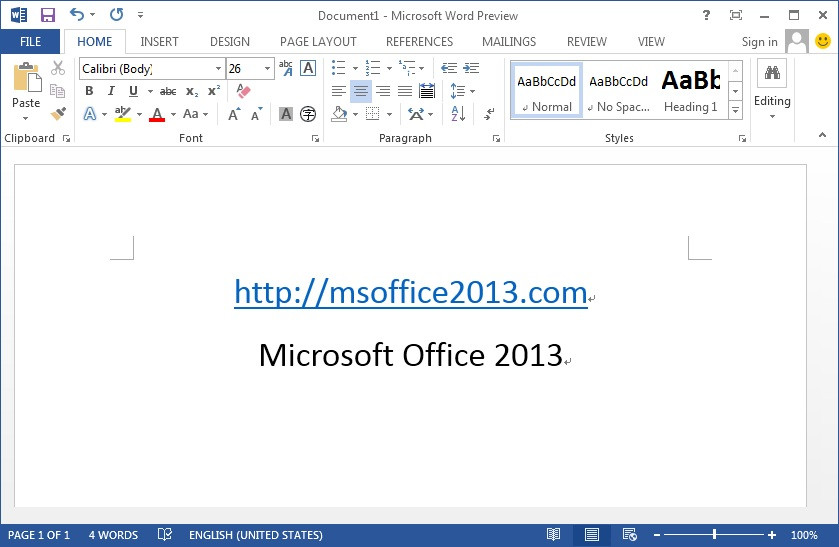The image size is (839, 547).
Task: Open the font name dropdown
Action: pyautogui.click(x=218, y=69)
